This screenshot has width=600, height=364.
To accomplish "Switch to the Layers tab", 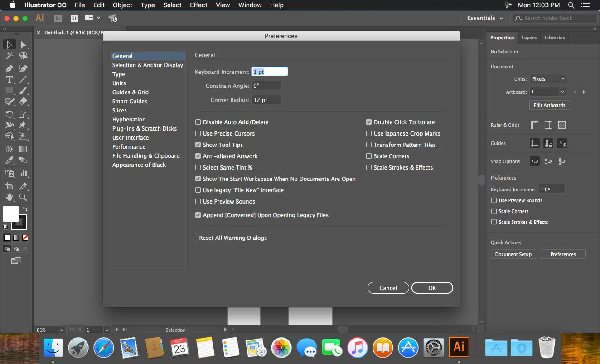I will click(529, 38).
